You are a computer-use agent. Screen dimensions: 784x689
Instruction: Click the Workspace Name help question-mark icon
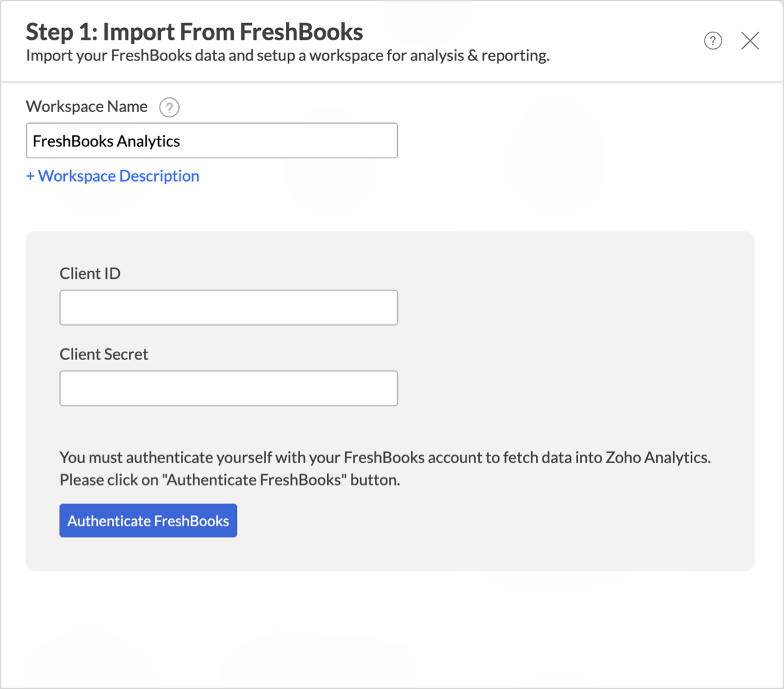pos(169,107)
